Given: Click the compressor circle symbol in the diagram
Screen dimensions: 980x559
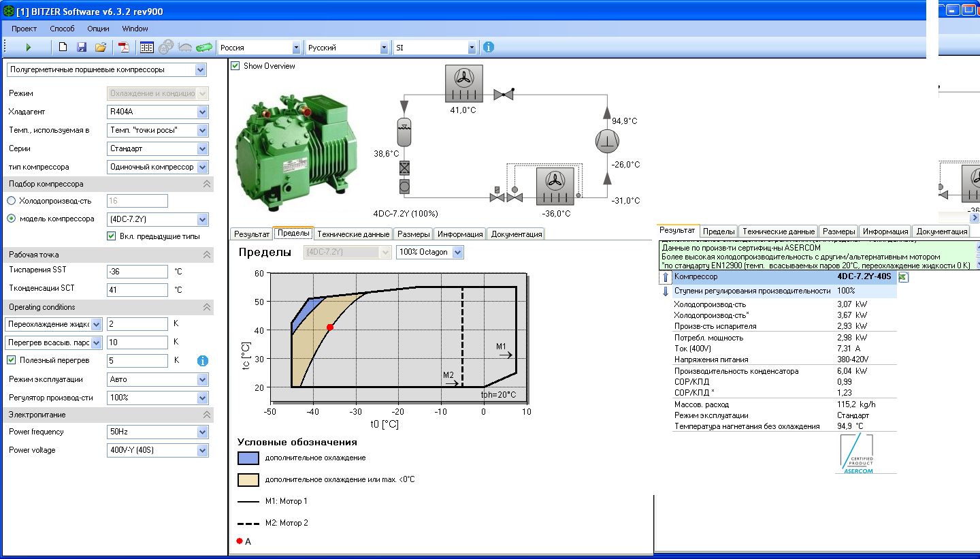Looking at the screenshot, I should tap(607, 142).
